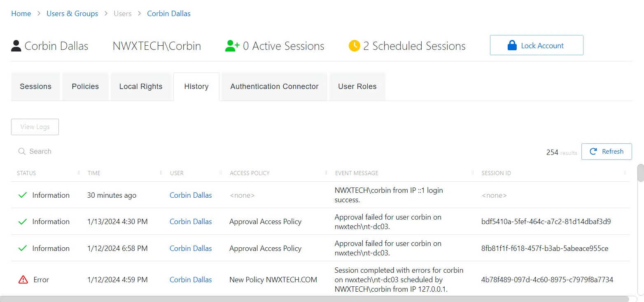Image resolution: width=644 pixels, height=302 pixels.
Task: Click the padlock icon in Lock Account
Action: (512, 45)
